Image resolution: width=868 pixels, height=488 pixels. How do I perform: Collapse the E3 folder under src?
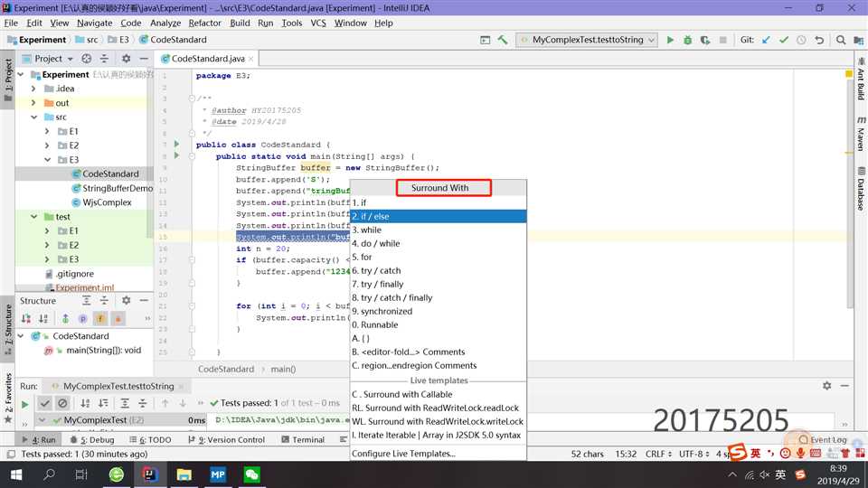click(47, 160)
